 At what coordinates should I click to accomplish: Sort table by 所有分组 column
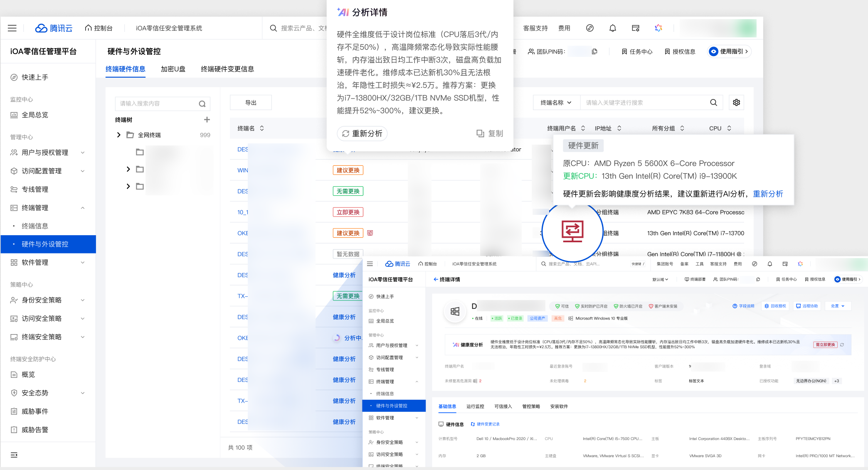tap(682, 128)
